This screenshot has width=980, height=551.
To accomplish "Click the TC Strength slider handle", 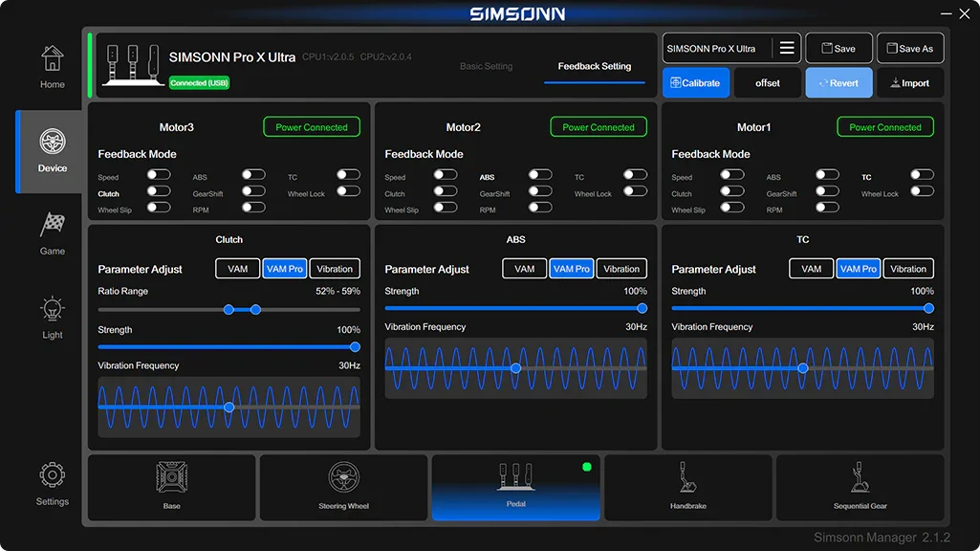I will (x=928, y=308).
